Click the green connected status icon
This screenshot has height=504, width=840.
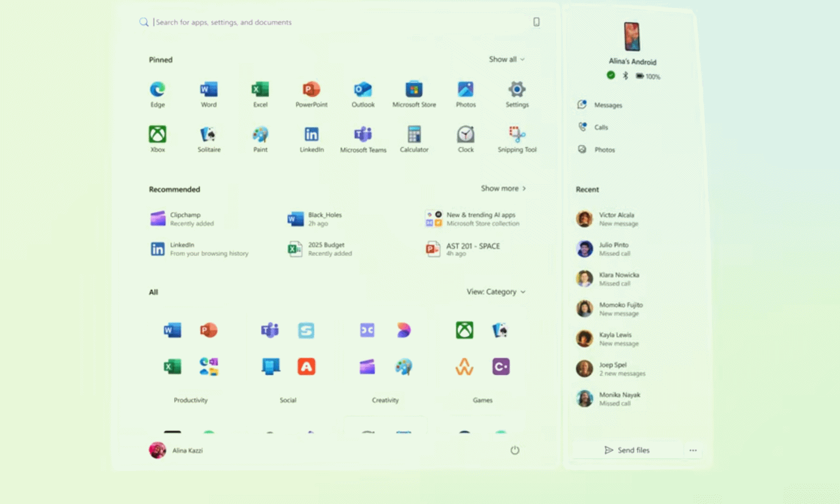[611, 75]
